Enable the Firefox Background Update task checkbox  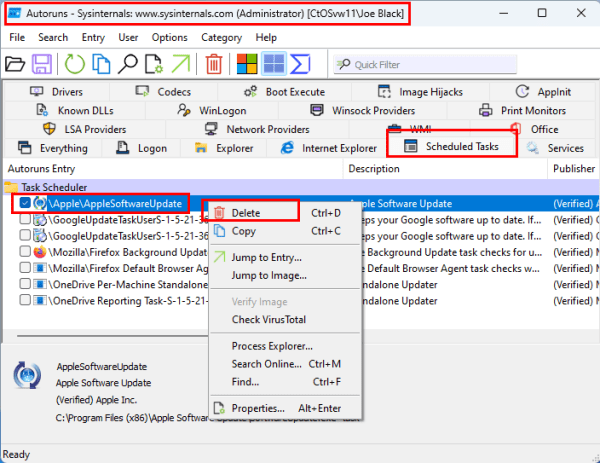click(x=26, y=252)
